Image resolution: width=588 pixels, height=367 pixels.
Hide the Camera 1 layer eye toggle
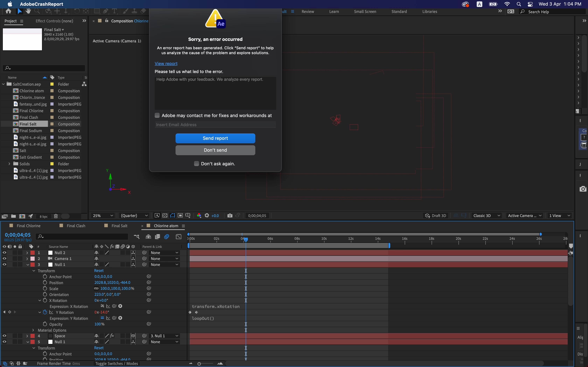coord(4,258)
